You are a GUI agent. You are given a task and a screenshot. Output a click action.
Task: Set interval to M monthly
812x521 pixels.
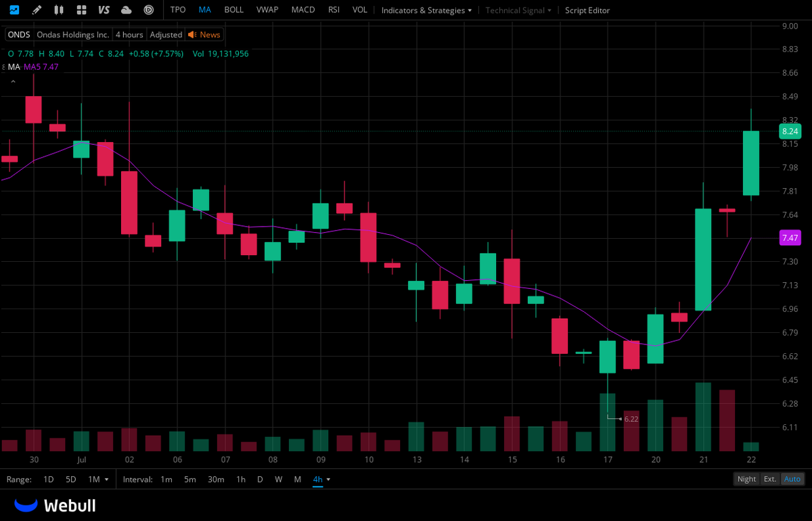298,479
